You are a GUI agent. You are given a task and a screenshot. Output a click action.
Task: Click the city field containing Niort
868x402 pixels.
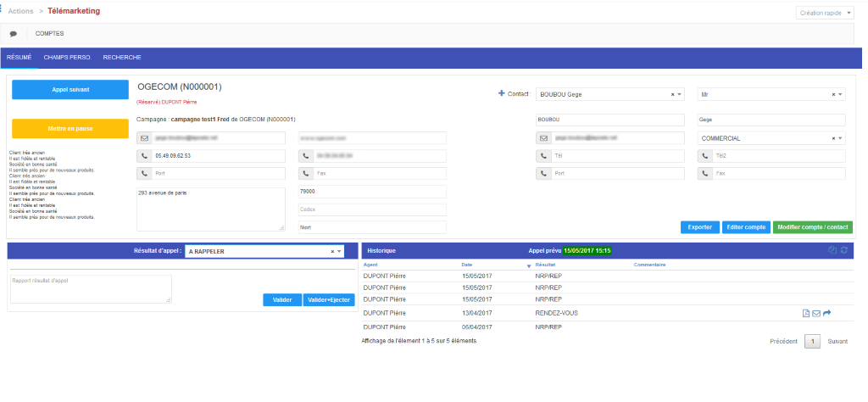[x=372, y=227]
